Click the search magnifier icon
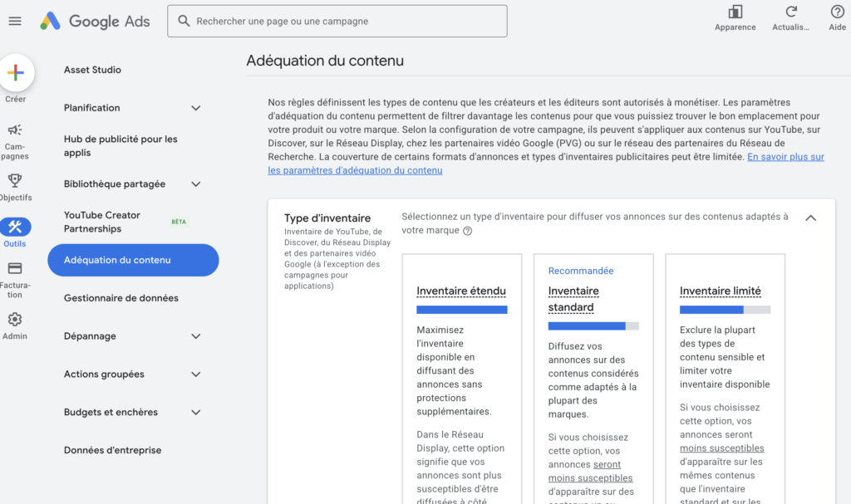 184,21
